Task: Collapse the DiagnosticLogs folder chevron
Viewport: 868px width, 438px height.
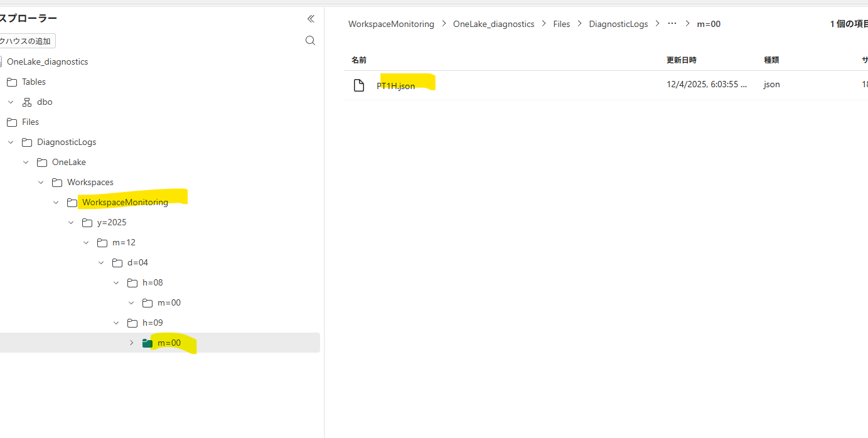Action: [11, 142]
